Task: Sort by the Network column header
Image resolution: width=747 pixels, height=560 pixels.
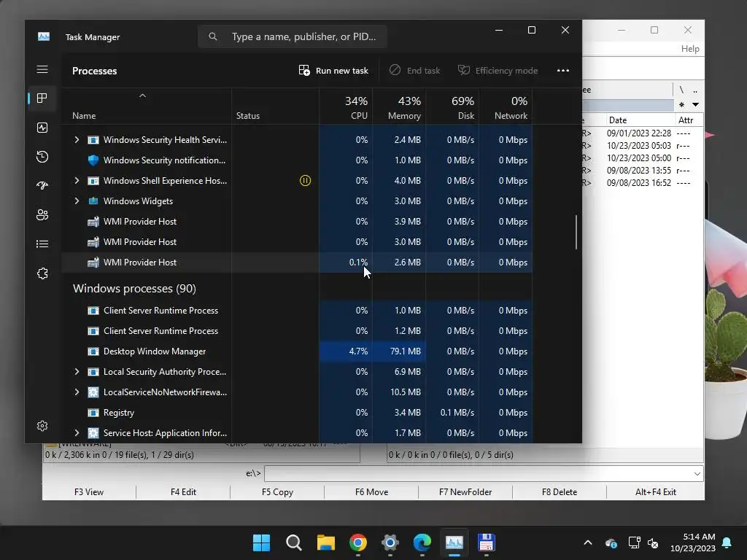Action: (x=506, y=107)
